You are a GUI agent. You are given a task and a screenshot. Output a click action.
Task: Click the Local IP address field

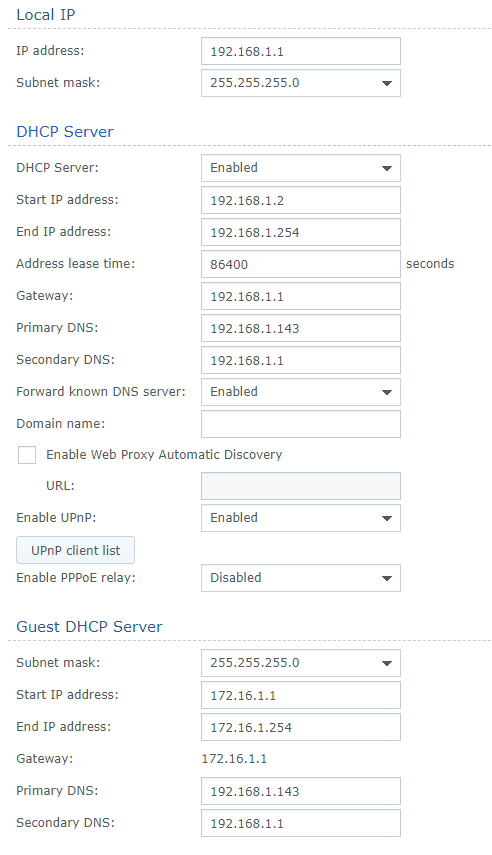point(301,51)
